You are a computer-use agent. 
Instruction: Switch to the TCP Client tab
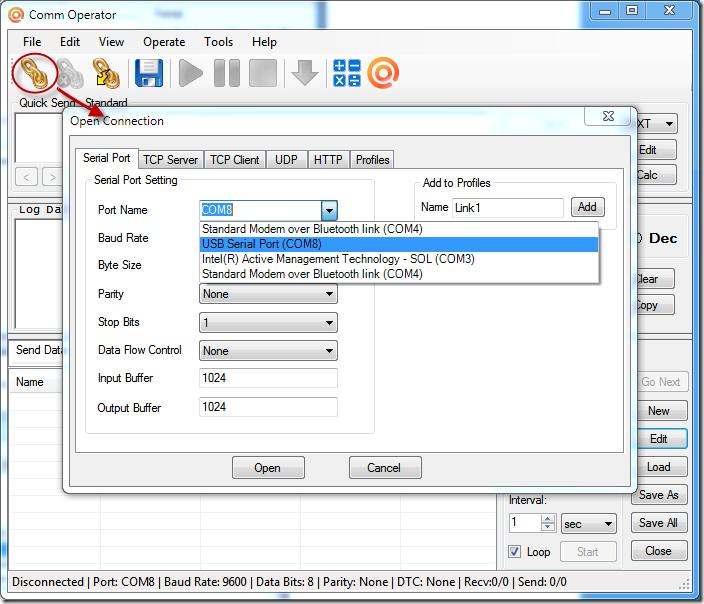point(234,160)
